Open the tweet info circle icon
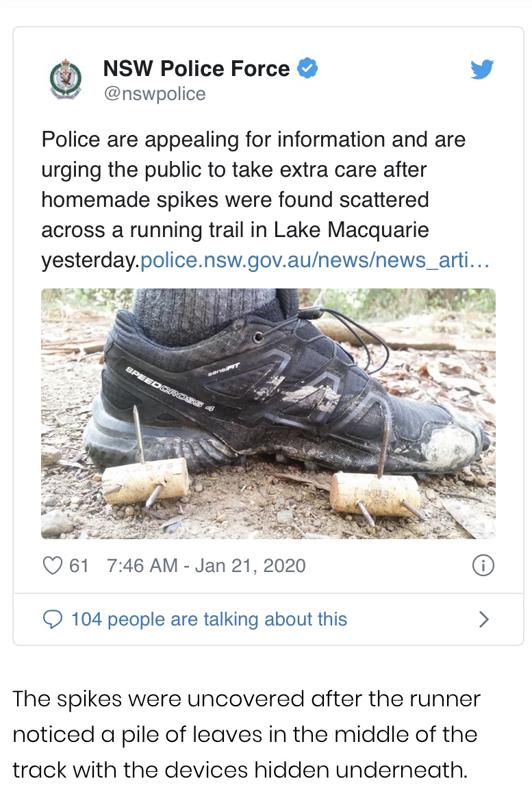 pyautogui.click(x=483, y=566)
